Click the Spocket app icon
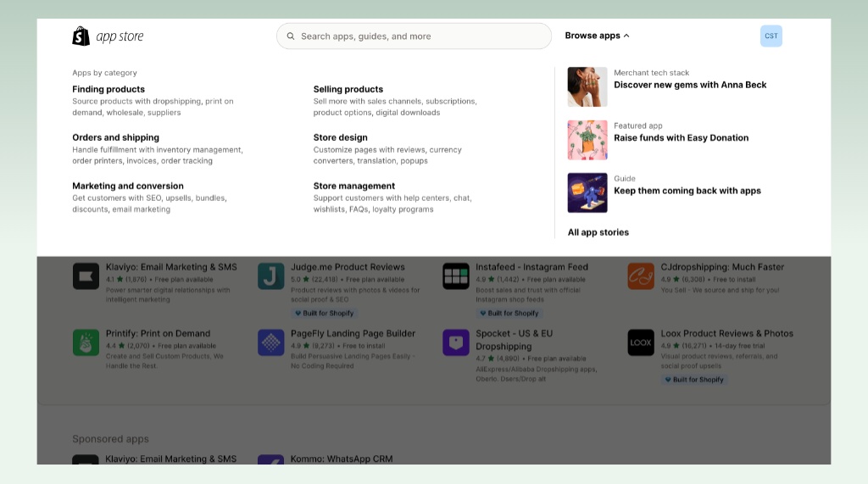Image resolution: width=868 pixels, height=484 pixels. [x=455, y=342]
